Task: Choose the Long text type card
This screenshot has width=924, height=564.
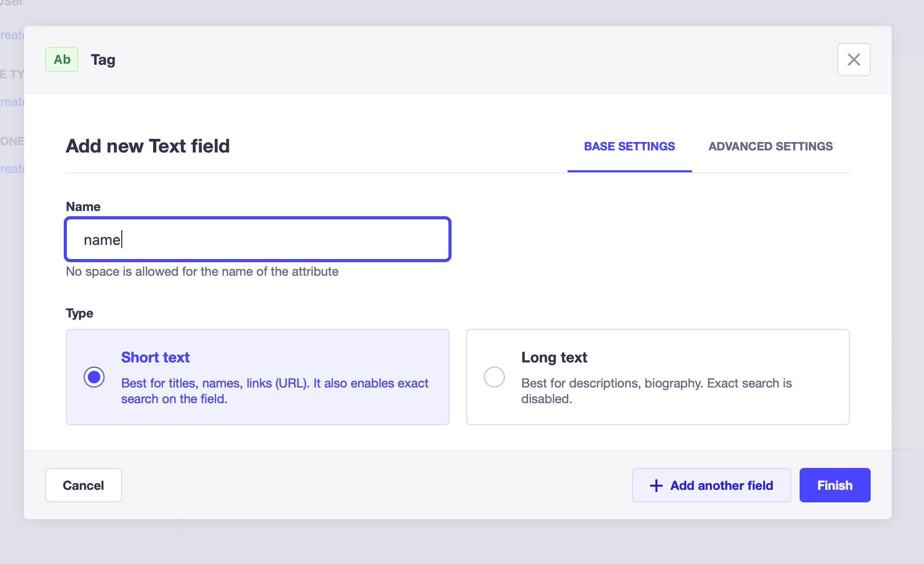Action: [657, 377]
